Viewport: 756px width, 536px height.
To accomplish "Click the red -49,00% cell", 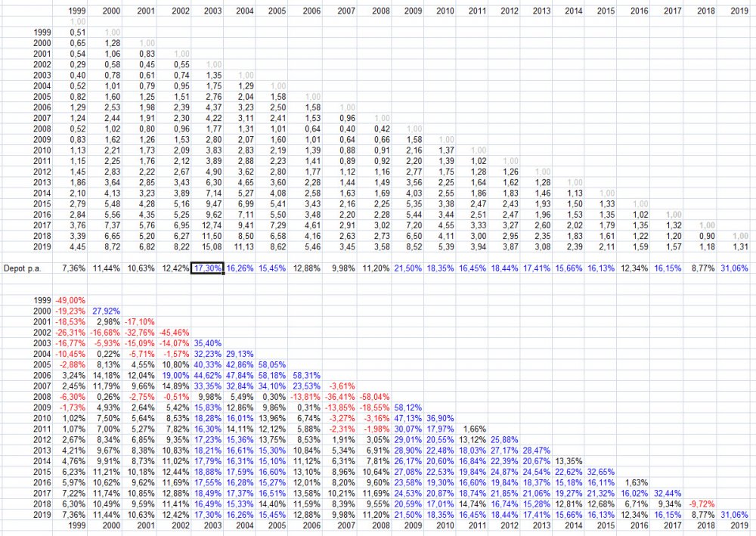I will pos(70,300).
